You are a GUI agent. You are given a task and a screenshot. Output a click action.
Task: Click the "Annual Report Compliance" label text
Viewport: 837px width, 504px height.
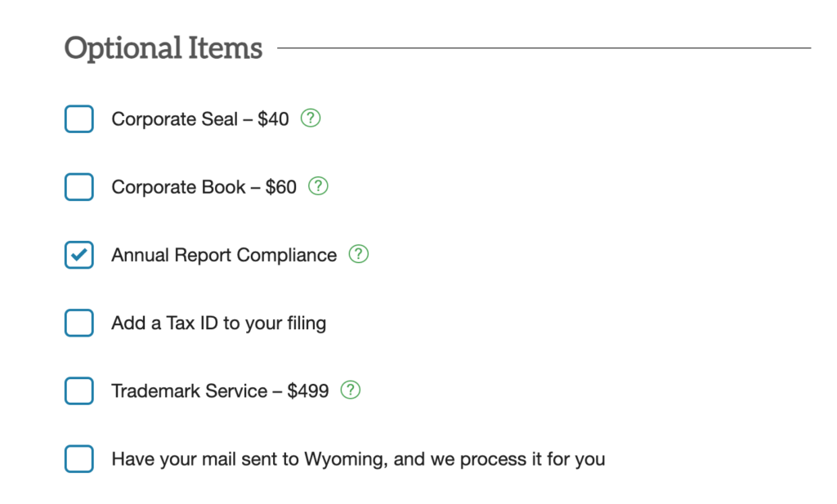(224, 255)
